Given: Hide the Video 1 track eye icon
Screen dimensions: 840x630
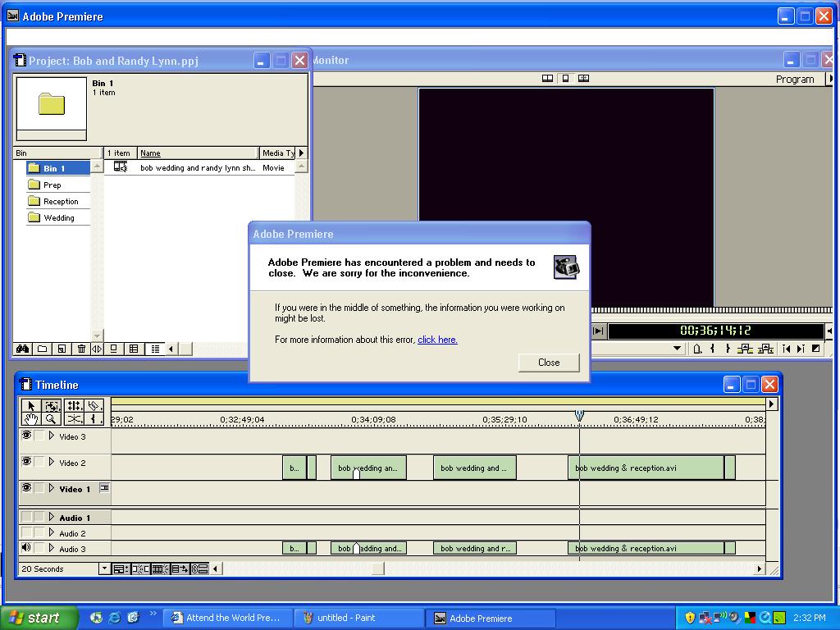Looking at the screenshot, I should click(x=26, y=487).
